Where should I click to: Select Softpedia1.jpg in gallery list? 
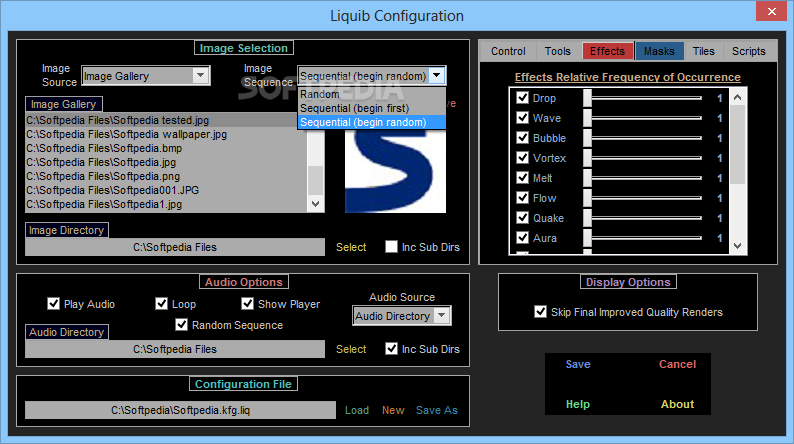coord(166,205)
